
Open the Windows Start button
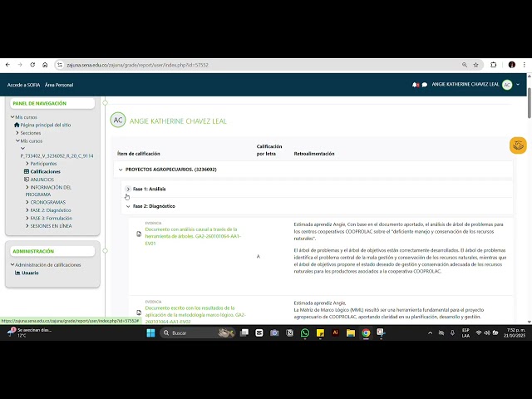[150, 332]
